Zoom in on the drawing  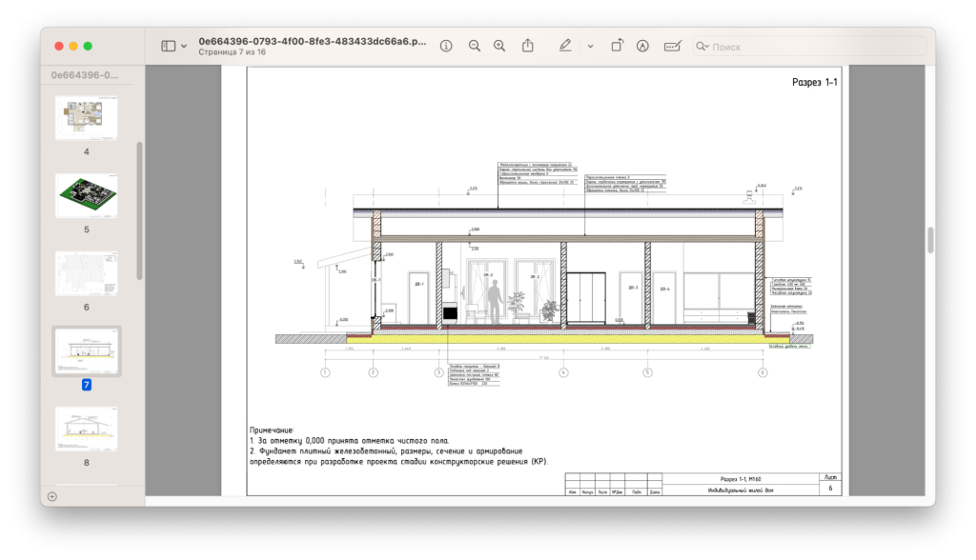click(499, 45)
